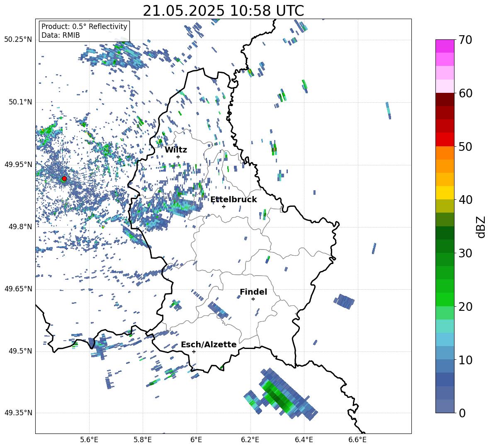Click the 70 tick label on colorbar
Viewport: 491px width, 448px height.
(x=465, y=40)
